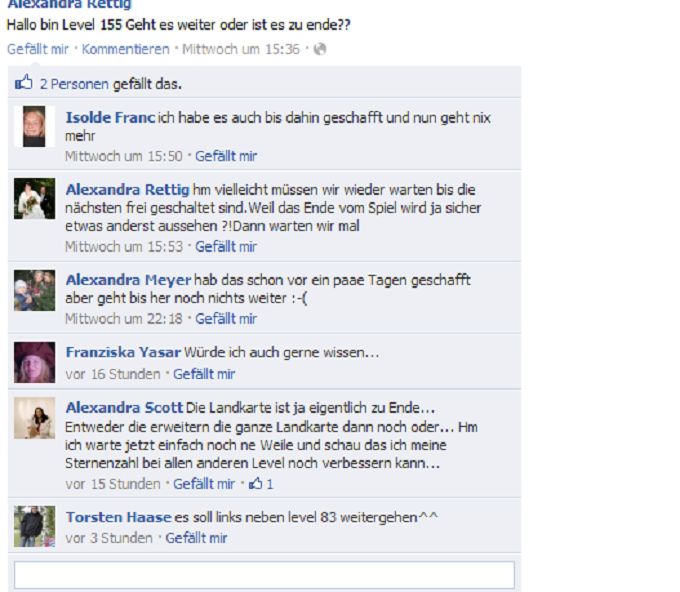Like Franziska Yasar's comment
This screenshot has height=592, width=680.
(x=204, y=374)
